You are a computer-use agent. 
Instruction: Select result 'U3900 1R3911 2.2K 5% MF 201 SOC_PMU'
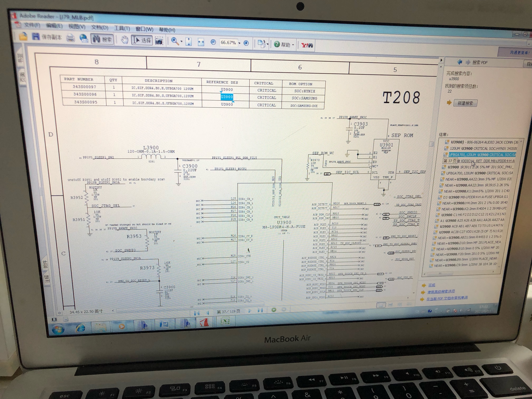pos(478,167)
